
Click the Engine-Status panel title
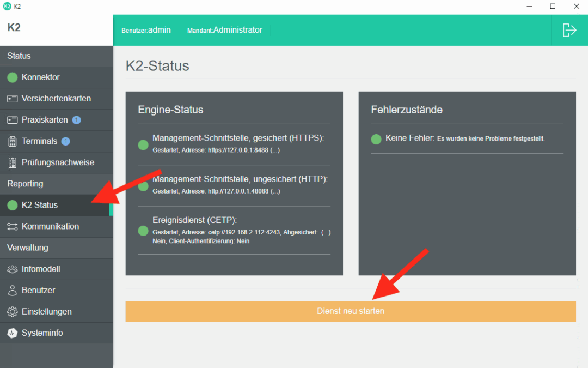tap(170, 110)
